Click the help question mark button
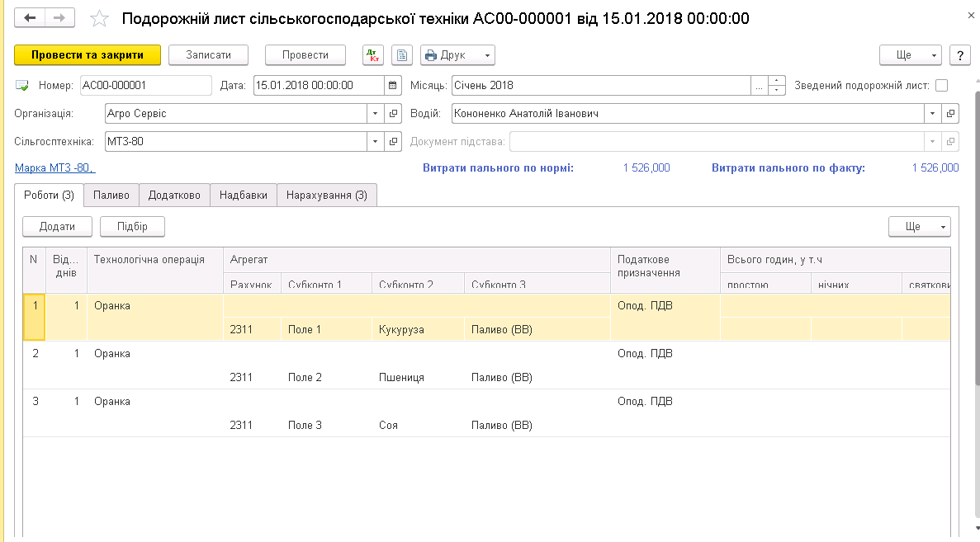Viewport: 980px width, 542px height. tap(959, 55)
